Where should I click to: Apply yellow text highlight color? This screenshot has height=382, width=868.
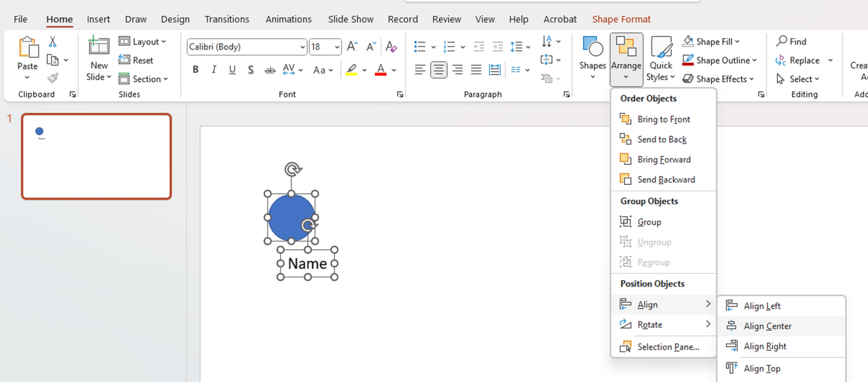click(351, 70)
